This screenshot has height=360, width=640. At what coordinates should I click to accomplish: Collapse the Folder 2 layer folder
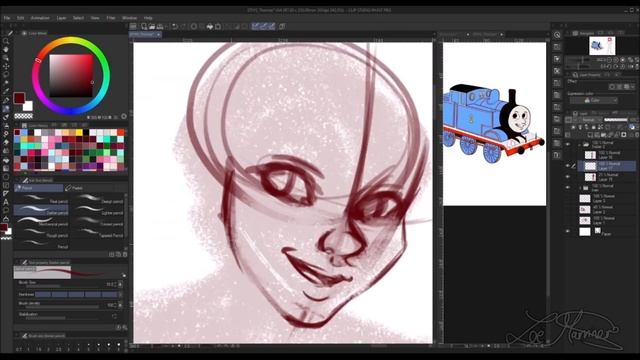click(x=580, y=144)
